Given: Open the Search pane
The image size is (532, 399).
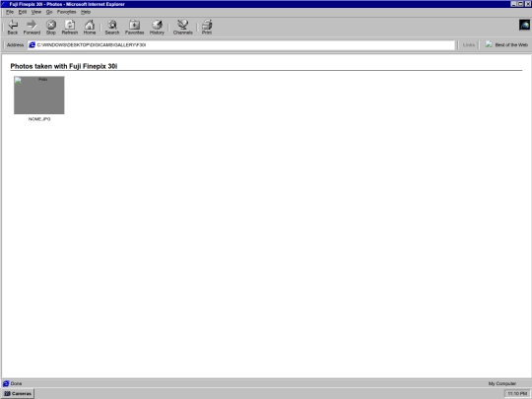Looking at the screenshot, I should coord(112,28).
